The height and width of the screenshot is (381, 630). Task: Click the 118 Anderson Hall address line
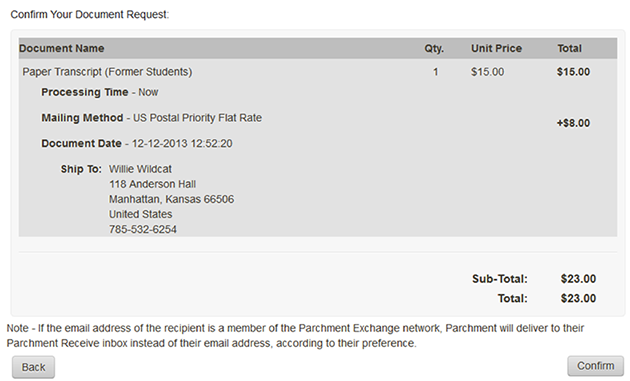(x=152, y=184)
